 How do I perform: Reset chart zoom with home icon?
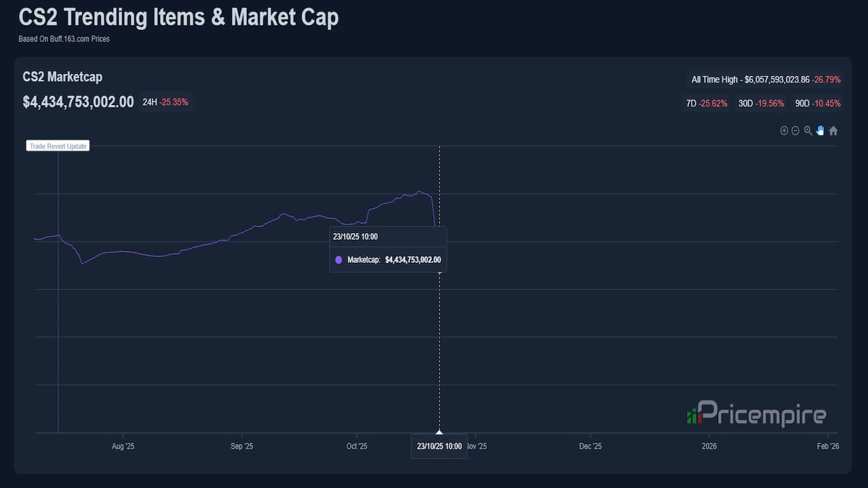[x=833, y=131]
